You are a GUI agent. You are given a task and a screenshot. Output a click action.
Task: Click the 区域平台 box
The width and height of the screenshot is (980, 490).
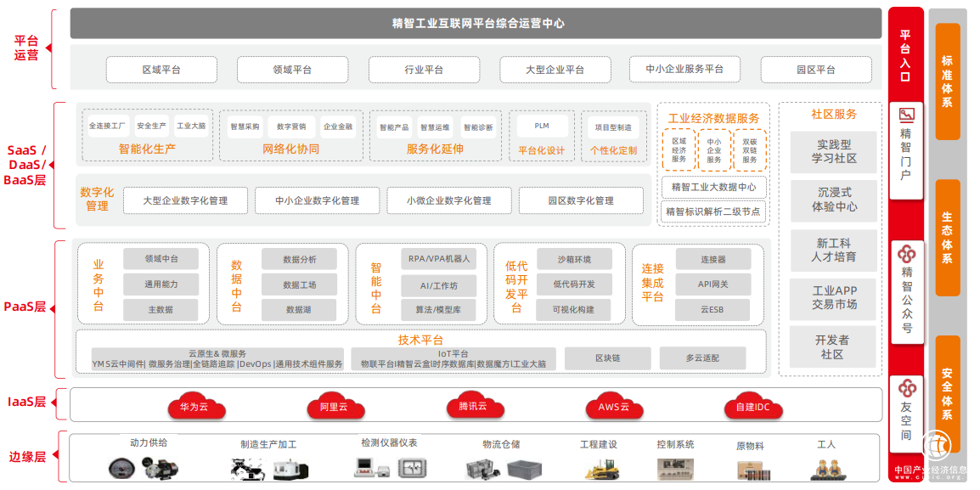coord(161,70)
